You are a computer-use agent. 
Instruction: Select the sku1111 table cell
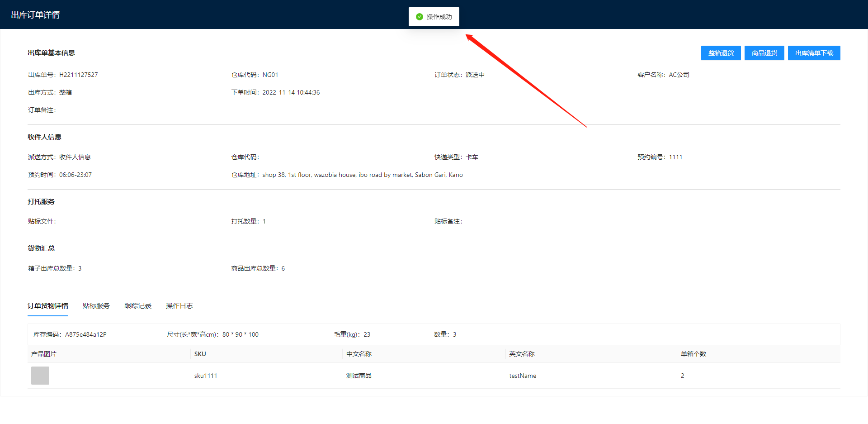click(x=206, y=376)
